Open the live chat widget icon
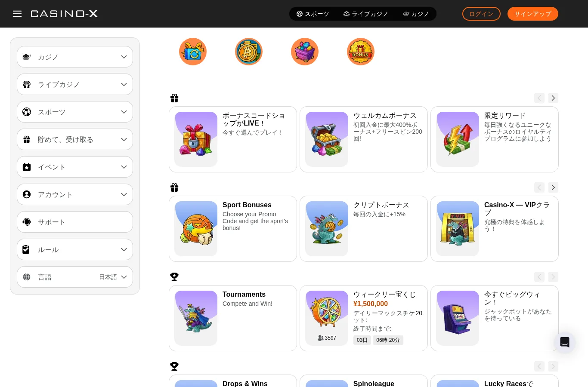Viewport: 588px width, 387px height. (x=565, y=342)
